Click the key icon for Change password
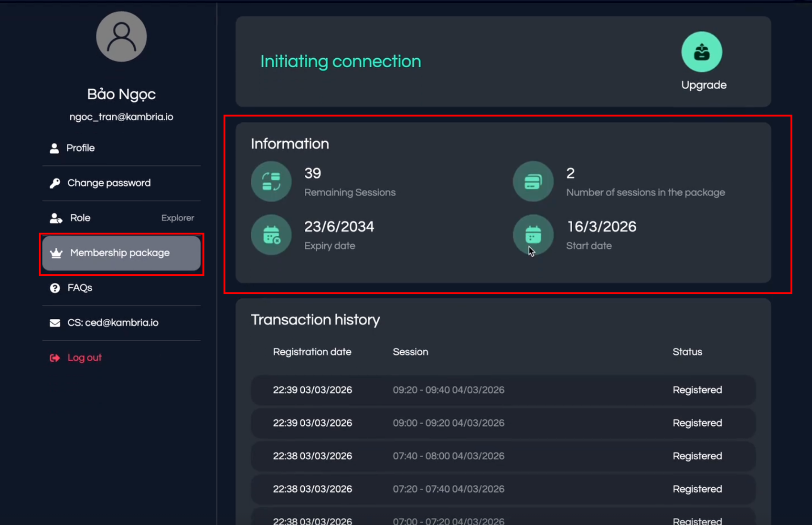 click(55, 183)
